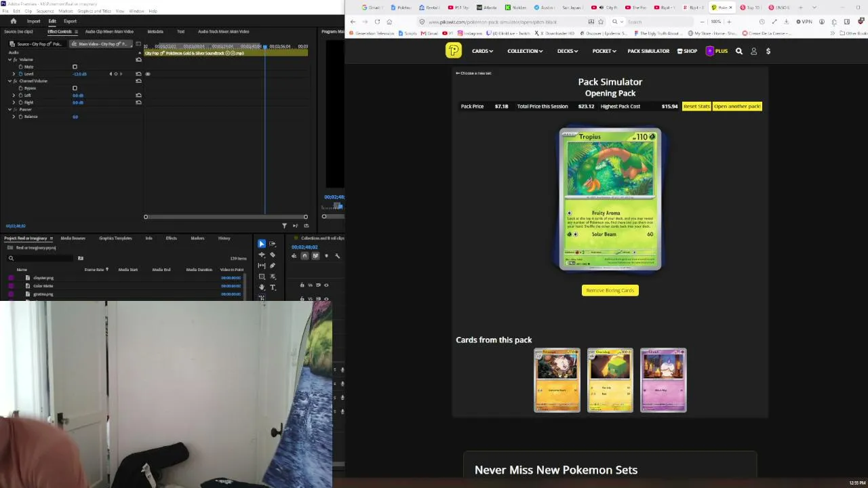Select the Ripple Edit tool
868x488 pixels.
pyautogui.click(x=262, y=255)
